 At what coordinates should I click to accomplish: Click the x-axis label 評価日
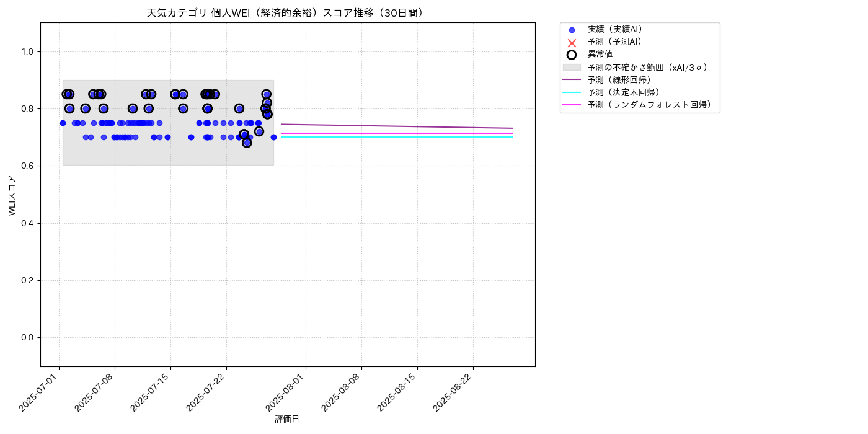[x=287, y=420]
